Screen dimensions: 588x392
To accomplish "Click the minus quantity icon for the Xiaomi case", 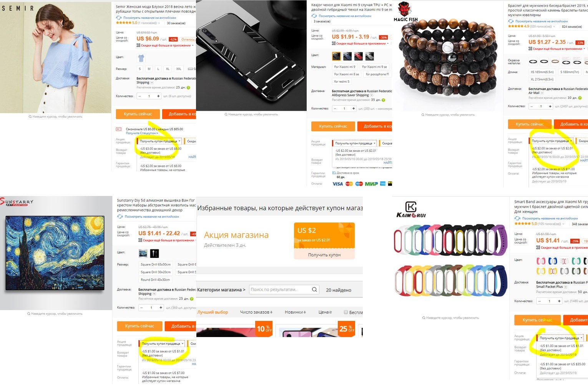I will tap(335, 108).
